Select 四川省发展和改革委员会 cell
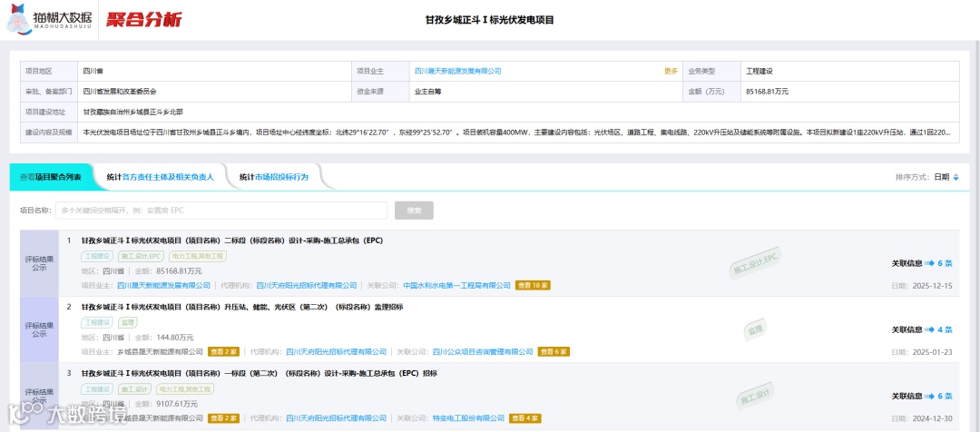This screenshot has width=980, height=432. (x=120, y=92)
